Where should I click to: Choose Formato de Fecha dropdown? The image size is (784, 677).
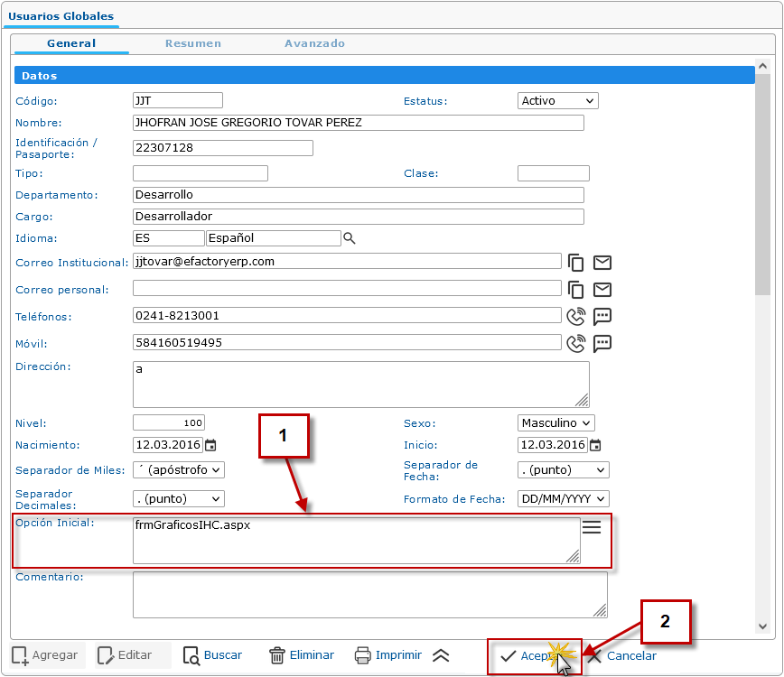tap(563, 499)
